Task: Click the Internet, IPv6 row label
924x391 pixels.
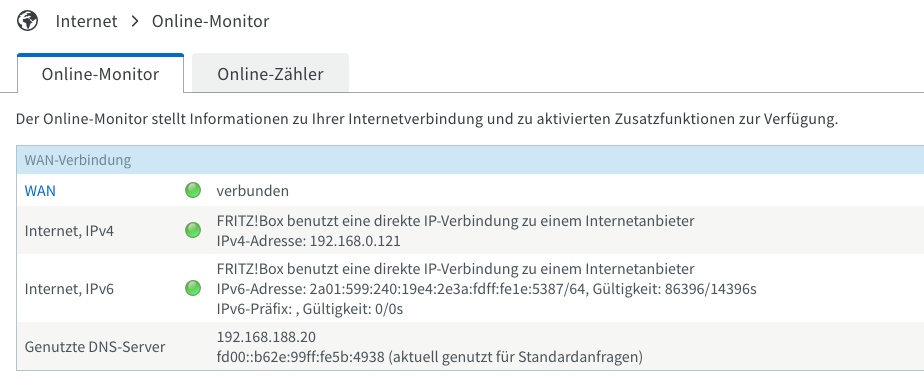Action: [x=69, y=289]
